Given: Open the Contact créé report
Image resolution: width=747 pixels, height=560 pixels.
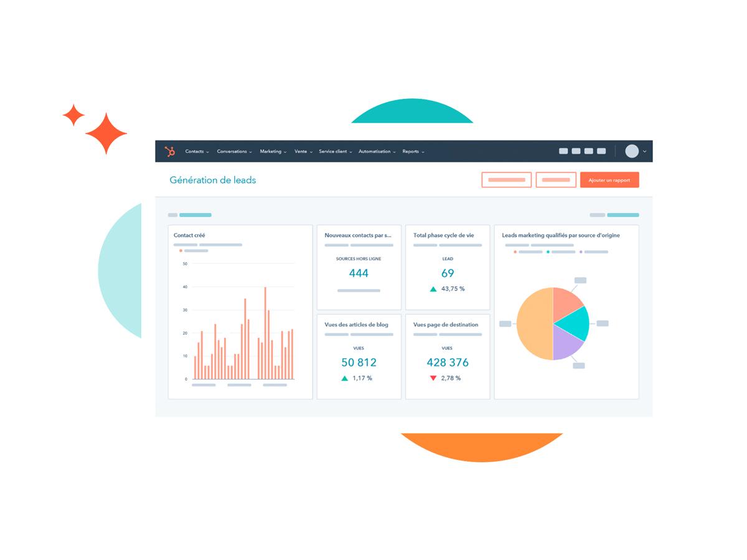Looking at the screenshot, I should (189, 235).
